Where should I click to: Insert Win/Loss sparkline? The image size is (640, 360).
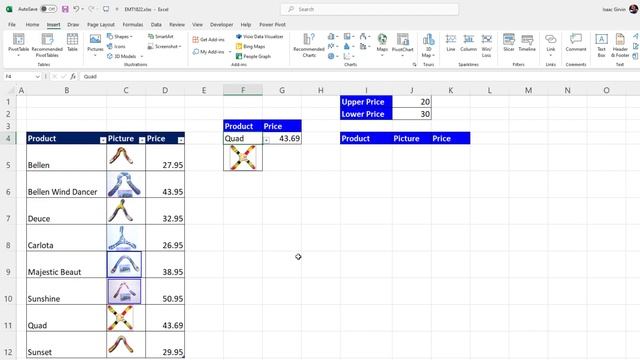tap(487, 45)
